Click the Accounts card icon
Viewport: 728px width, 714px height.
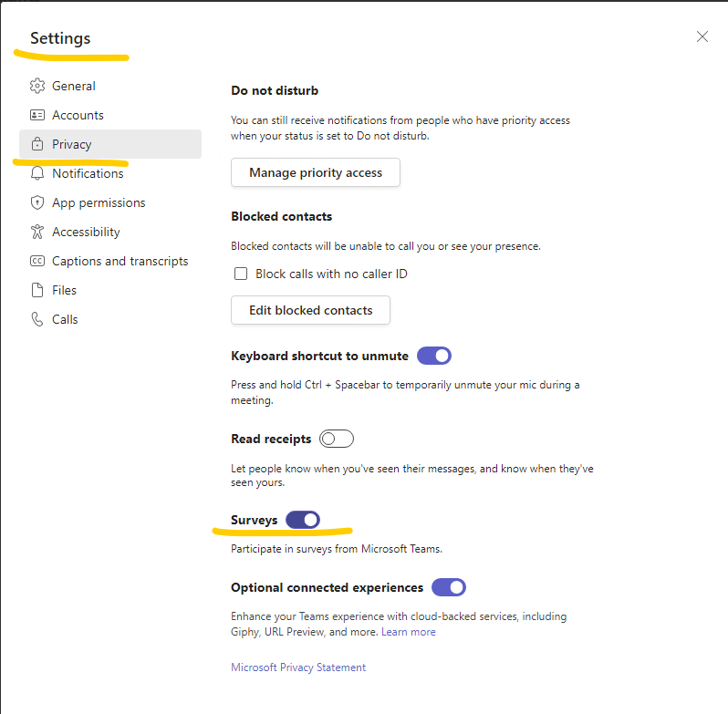coord(37,115)
